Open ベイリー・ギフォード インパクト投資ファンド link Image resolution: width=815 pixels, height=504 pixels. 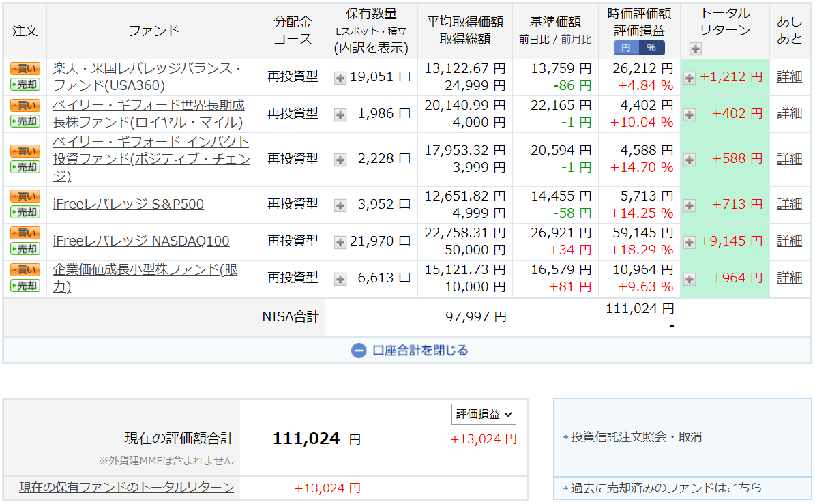[x=151, y=159]
